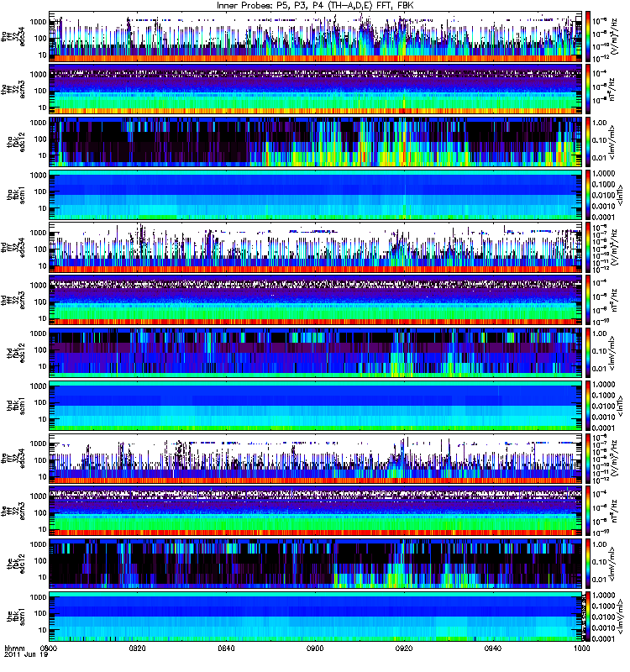Click the color bar beside tha scm3 FFT panel
The width and height of the screenshot is (630, 672).
click(588, 90)
